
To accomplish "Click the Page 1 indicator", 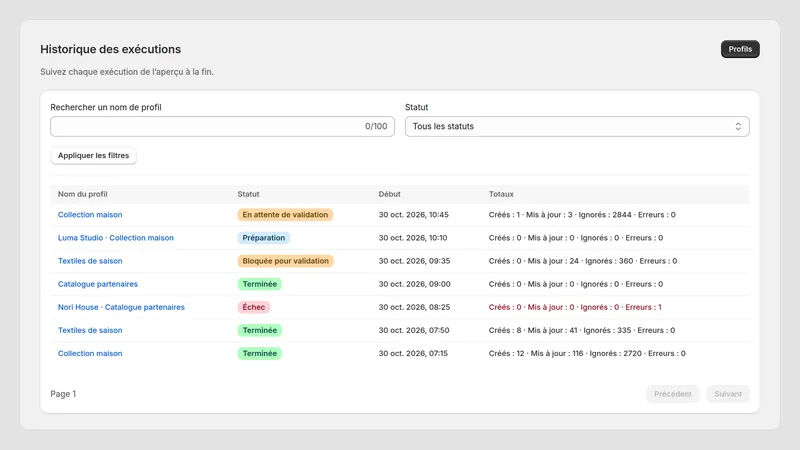I will click(x=63, y=394).
